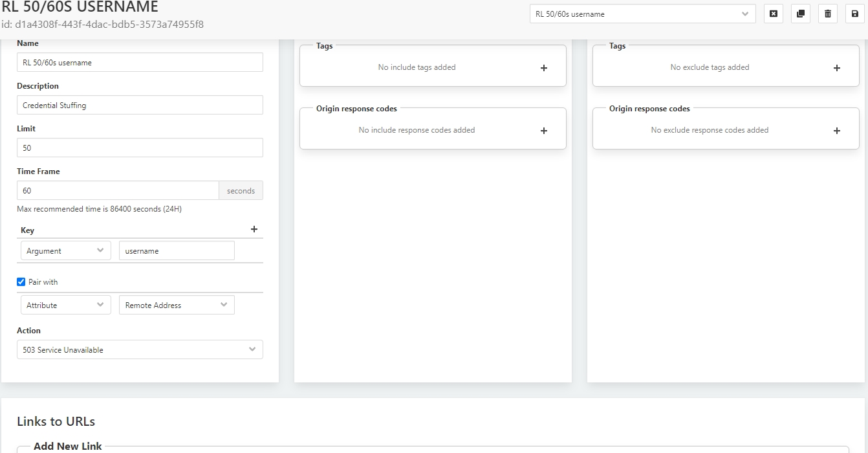Open the Remote Address dropdown
This screenshot has height=453, width=868.
(x=176, y=305)
